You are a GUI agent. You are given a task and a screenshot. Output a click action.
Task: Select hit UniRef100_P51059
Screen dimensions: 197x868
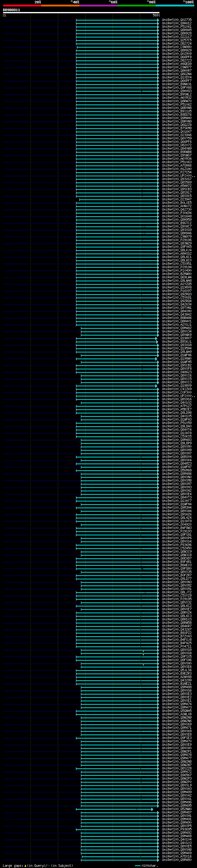point(177,423)
